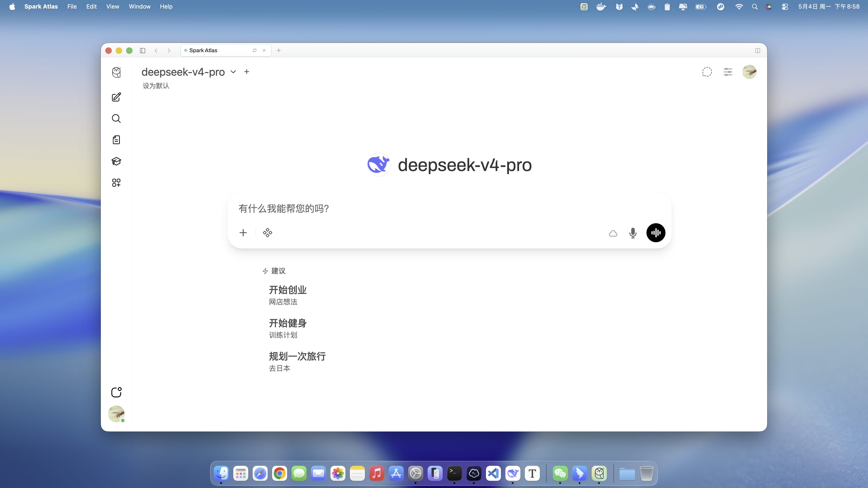
Task: Open System Settings from the Dock
Action: [x=416, y=474]
